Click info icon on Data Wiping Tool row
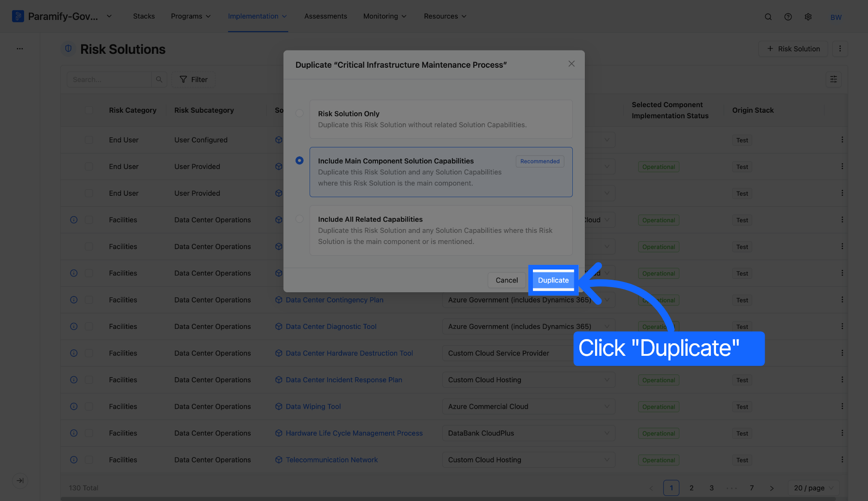 point(74,406)
